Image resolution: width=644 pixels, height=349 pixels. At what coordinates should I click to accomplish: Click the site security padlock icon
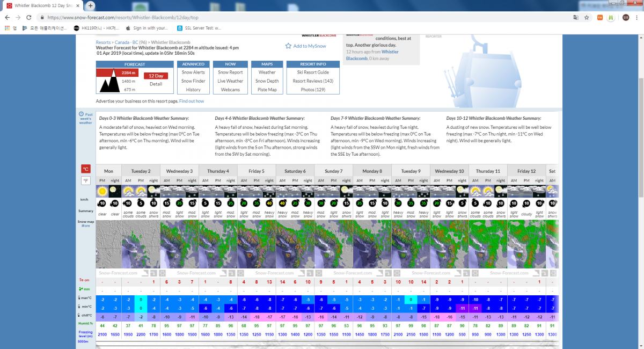click(42, 17)
